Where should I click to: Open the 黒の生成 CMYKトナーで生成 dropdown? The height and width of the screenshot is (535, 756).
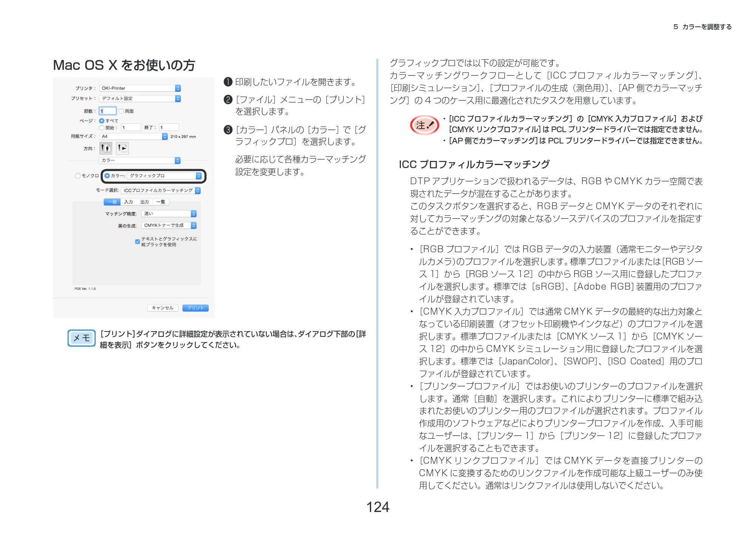pos(169,225)
